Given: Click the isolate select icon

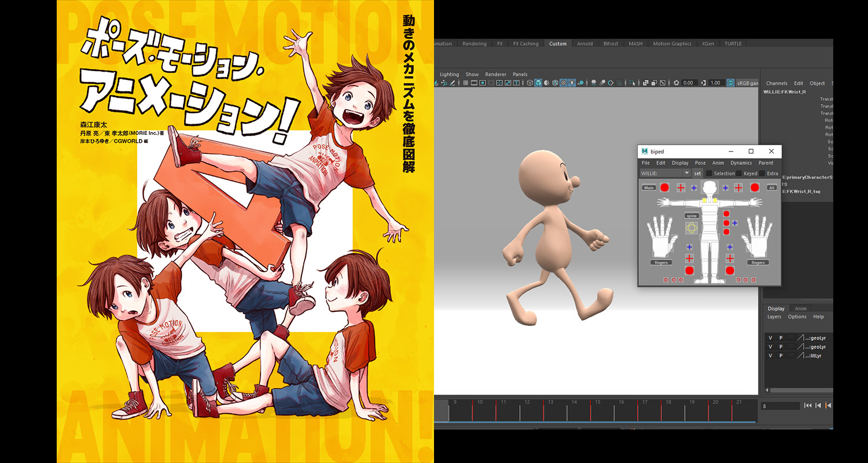Looking at the screenshot, I should 632,83.
